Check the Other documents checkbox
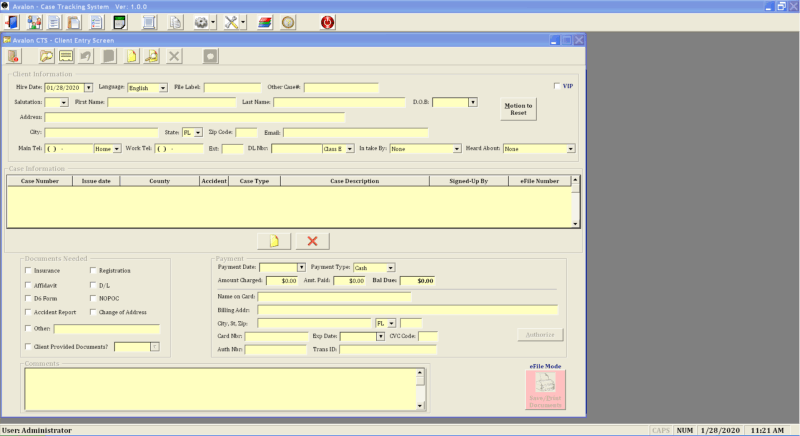This screenshot has width=800, height=436. tap(28, 328)
